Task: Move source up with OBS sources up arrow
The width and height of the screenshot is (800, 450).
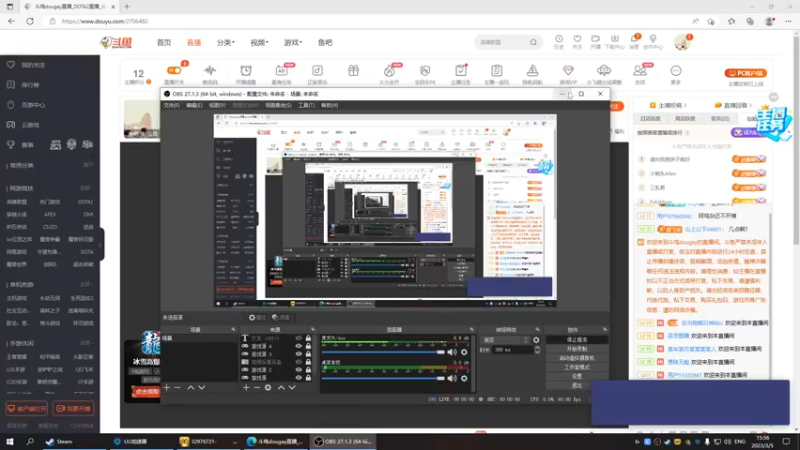Action: (281, 388)
